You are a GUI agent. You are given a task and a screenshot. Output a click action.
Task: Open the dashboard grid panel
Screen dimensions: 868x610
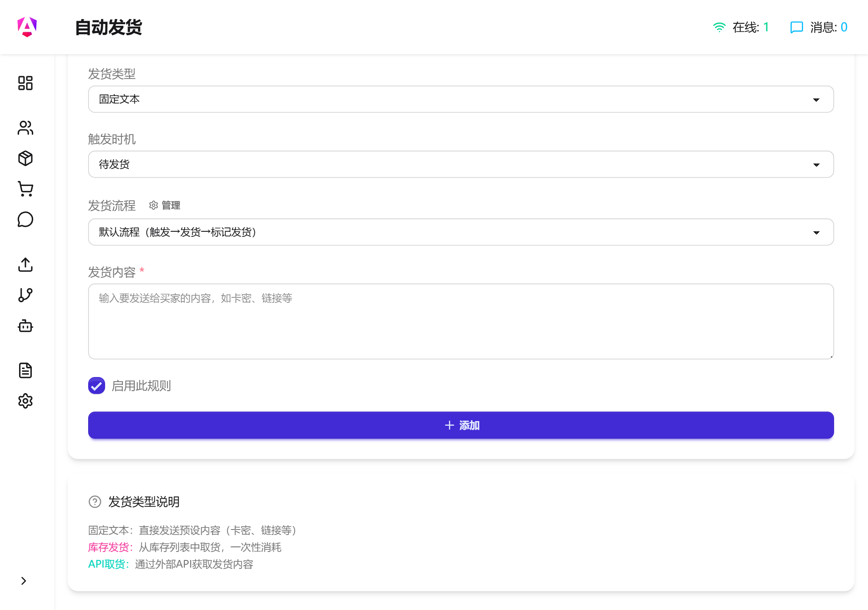[25, 83]
